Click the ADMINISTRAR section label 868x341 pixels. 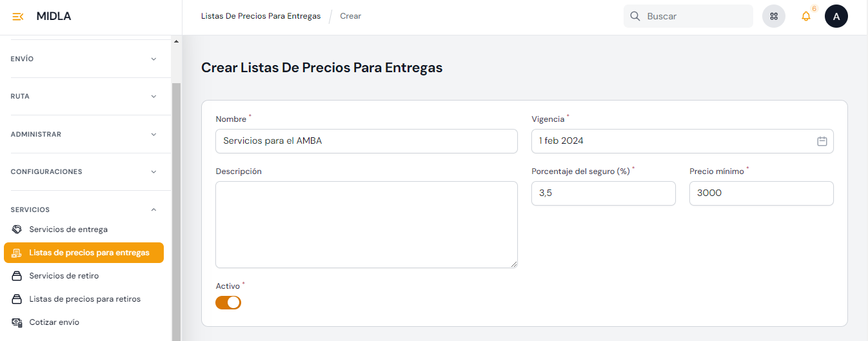tap(36, 134)
